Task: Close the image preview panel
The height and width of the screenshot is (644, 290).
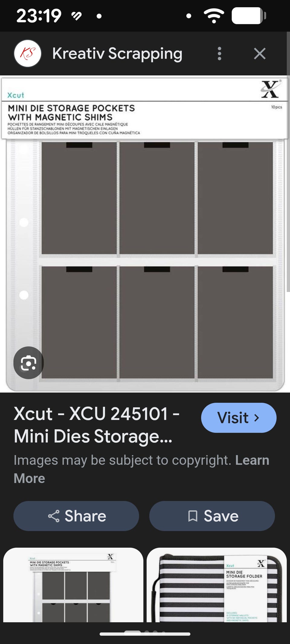Action: (x=259, y=54)
